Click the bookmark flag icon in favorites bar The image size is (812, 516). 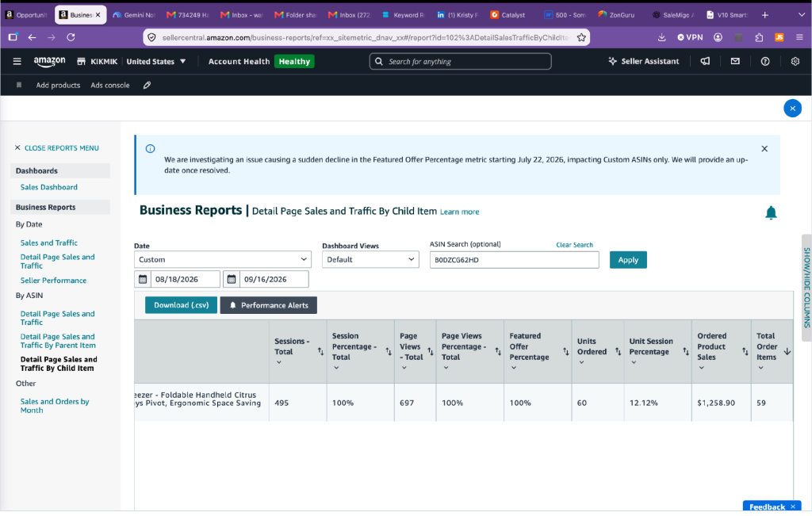pos(19,85)
